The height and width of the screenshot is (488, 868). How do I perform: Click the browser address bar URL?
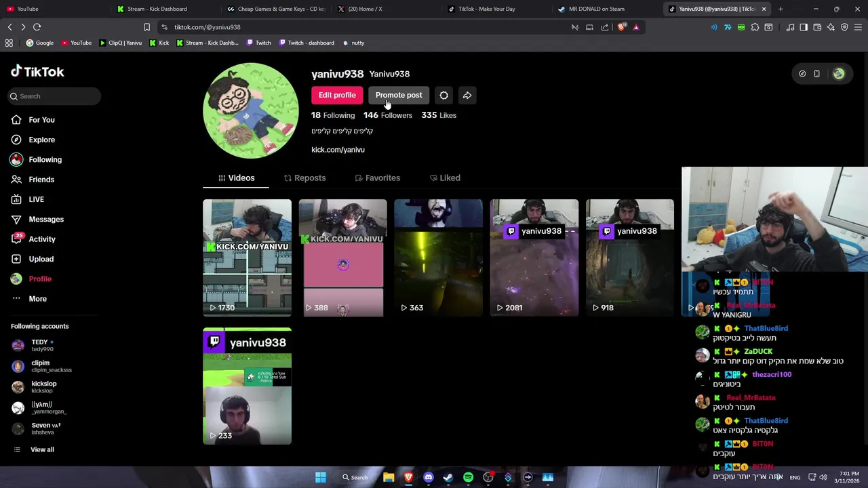click(x=208, y=27)
